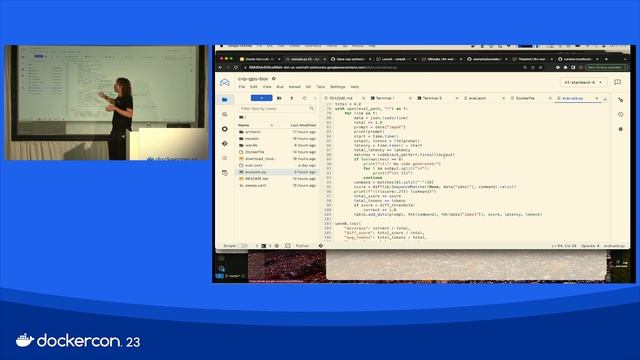
Task: Open the Kernel menu
Action: 294,87
